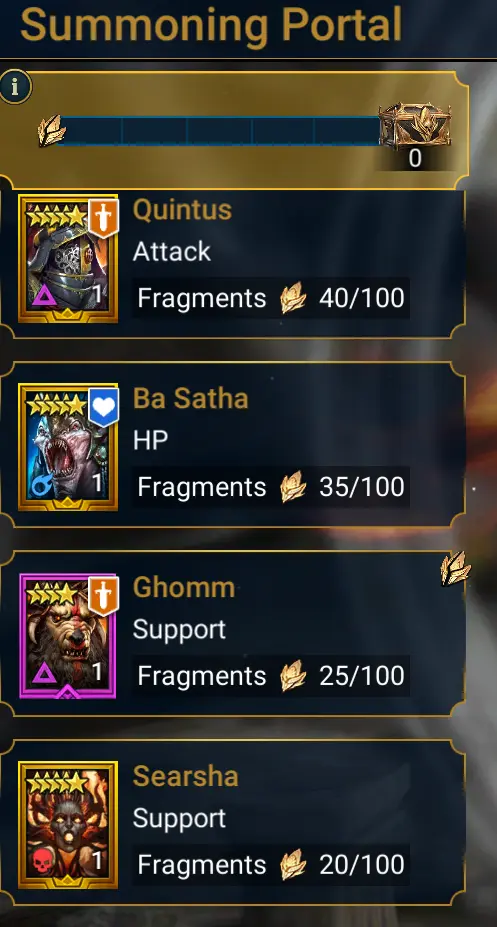Select the Quintus champion portrait
The height and width of the screenshot is (927, 497).
[68, 258]
